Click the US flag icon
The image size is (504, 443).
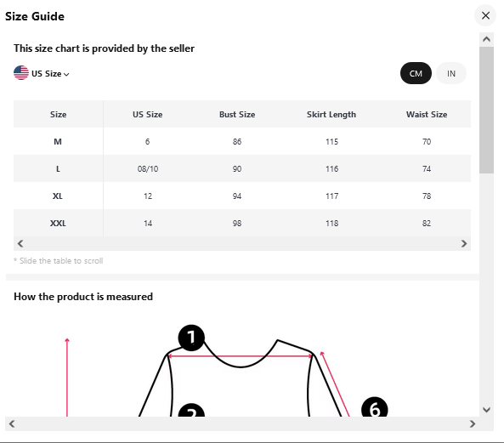tap(21, 72)
